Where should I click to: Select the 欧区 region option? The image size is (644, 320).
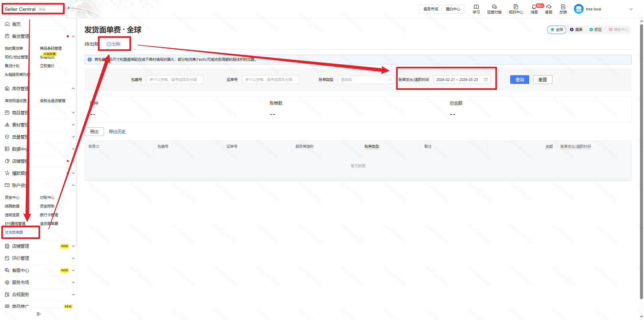click(x=595, y=30)
